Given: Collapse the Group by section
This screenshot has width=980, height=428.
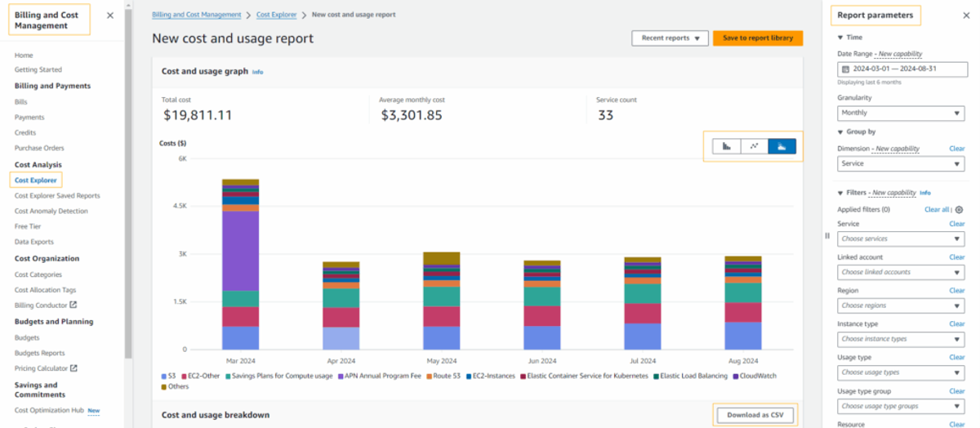Looking at the screenshot, I should [x=841, y=132].
